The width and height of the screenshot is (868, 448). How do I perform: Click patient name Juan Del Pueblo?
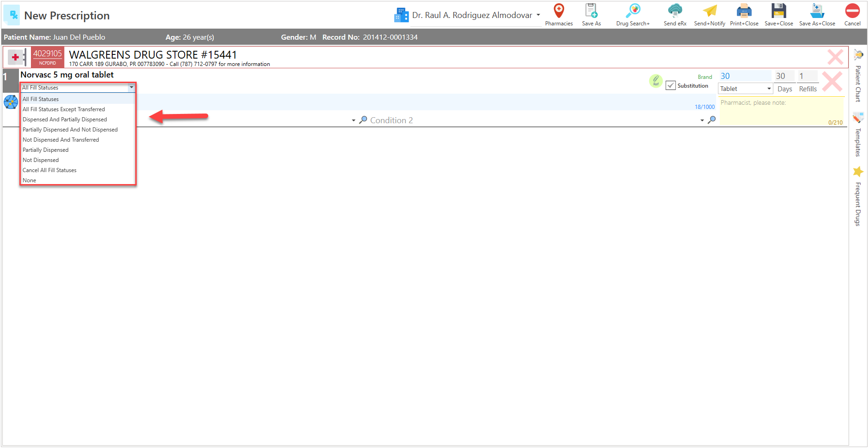coord(79,37)
